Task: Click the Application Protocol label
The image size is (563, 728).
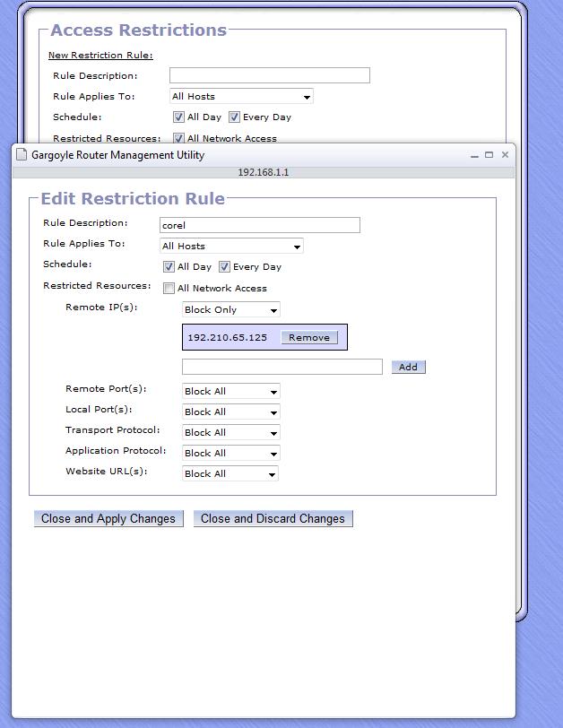Action: tap(116, 451)
